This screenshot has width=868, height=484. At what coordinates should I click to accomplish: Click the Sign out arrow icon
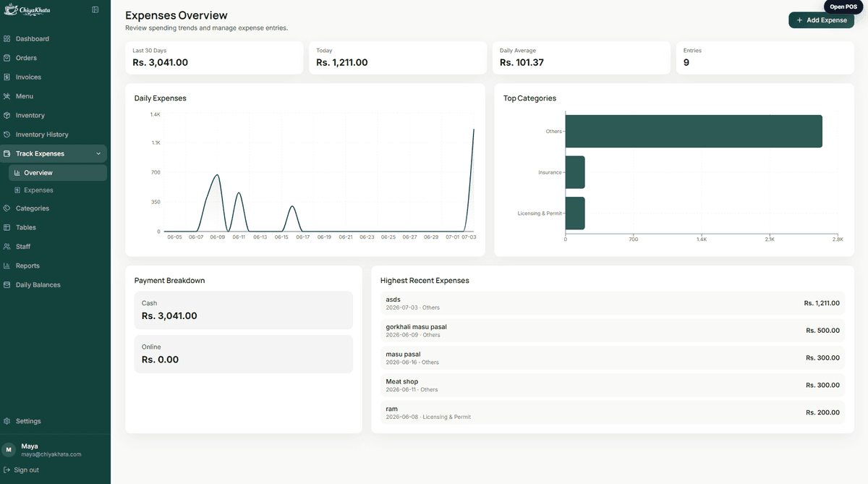click(7, 470)
